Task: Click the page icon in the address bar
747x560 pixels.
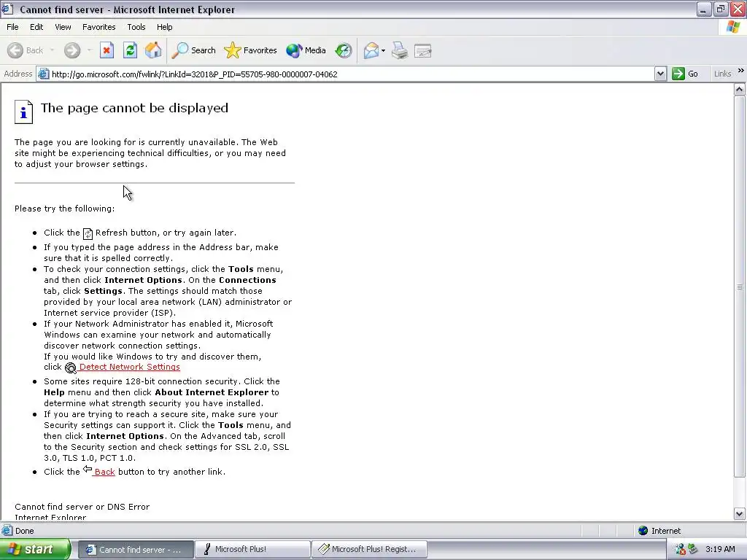Action: (x=43, y=74)
